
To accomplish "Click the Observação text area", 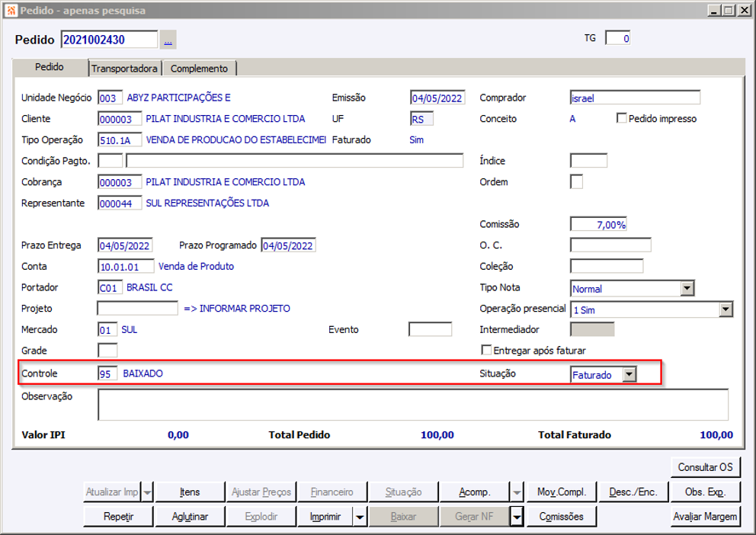I will (413, 405).
